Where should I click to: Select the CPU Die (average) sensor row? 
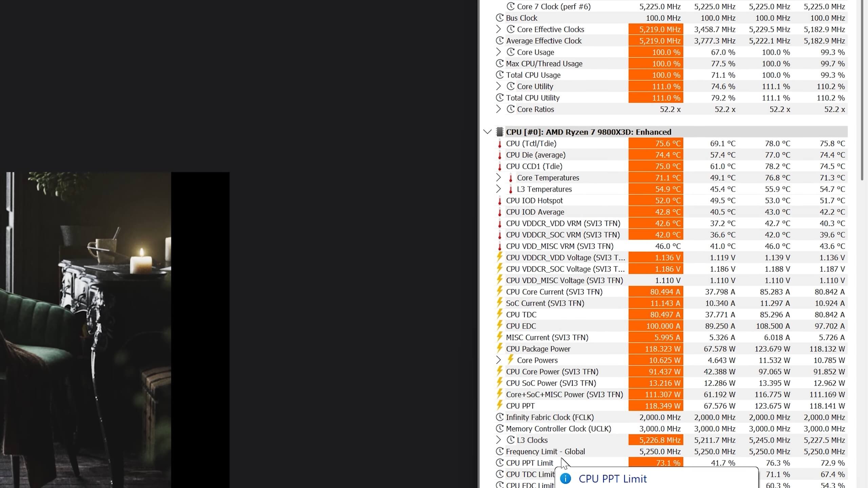536,155
